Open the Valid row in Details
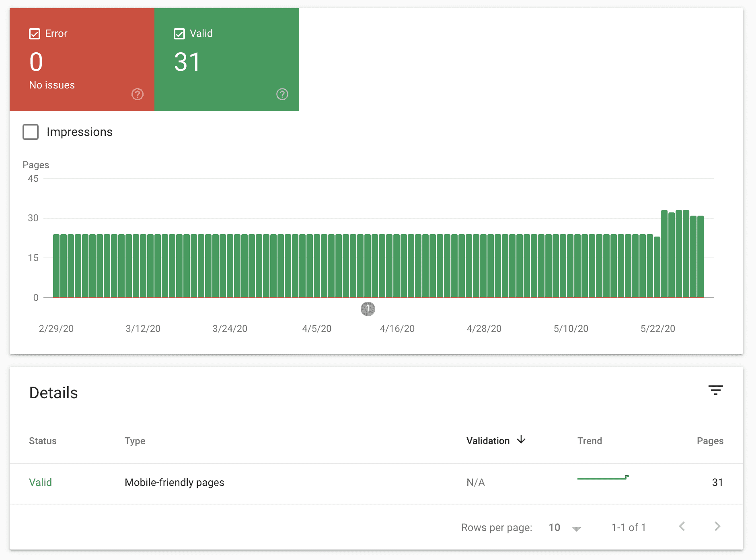This screenshot has height=560, width=756. [x=40, y=482]
